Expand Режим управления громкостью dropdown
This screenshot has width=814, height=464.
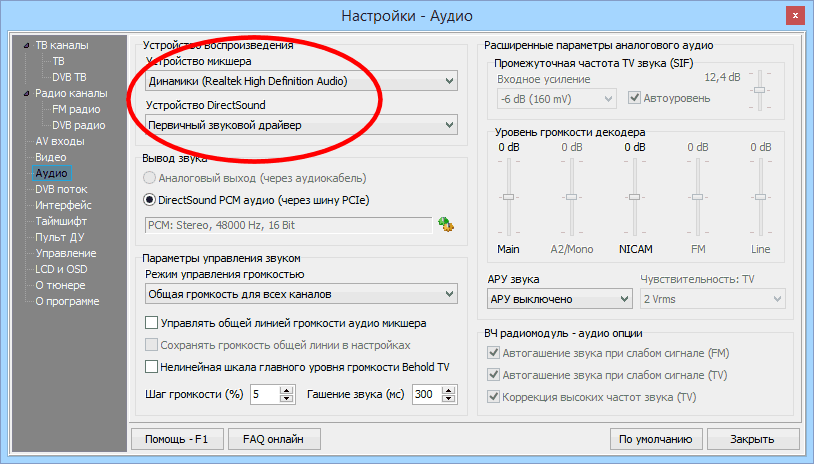(x=300, y=294)
